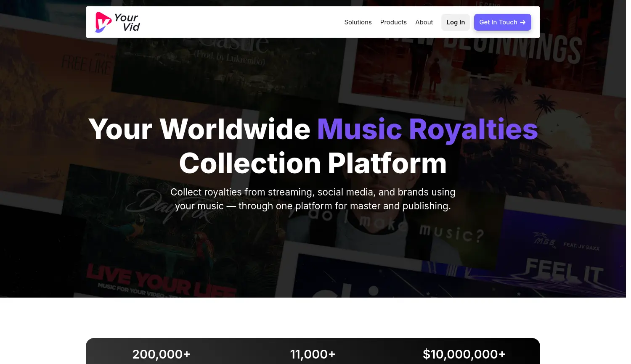Select the 11,000+ statistic

click(x=313, y=354)
